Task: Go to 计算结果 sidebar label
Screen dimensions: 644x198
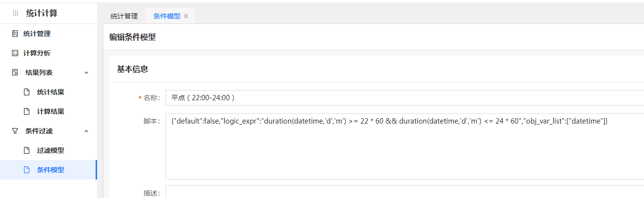Action: [x=50, y=111]
